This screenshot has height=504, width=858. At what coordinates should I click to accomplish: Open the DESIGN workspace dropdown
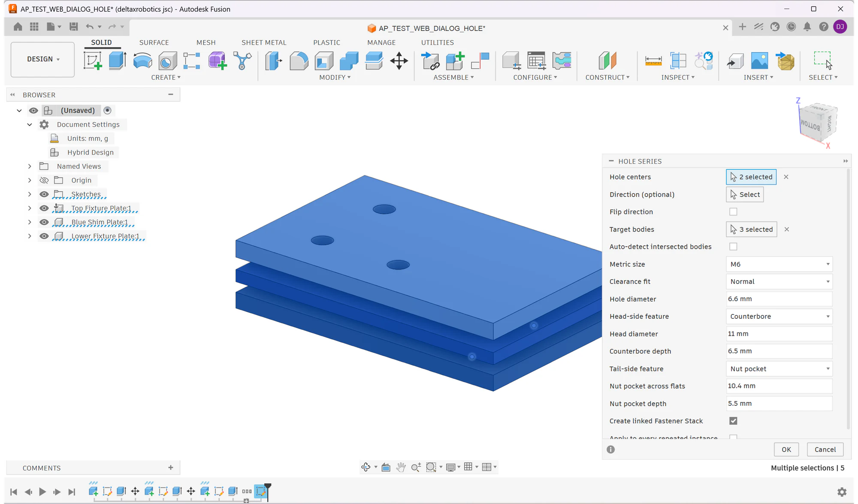[x=42, y=59]
